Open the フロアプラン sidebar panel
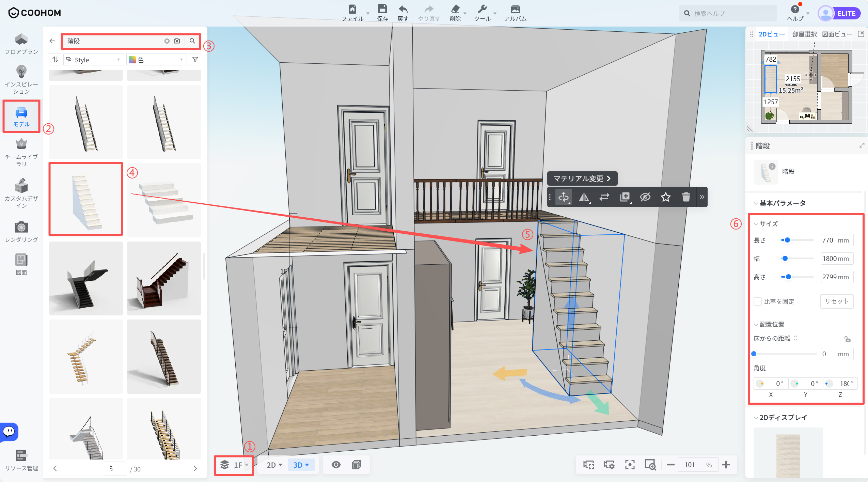 [21, 44]
